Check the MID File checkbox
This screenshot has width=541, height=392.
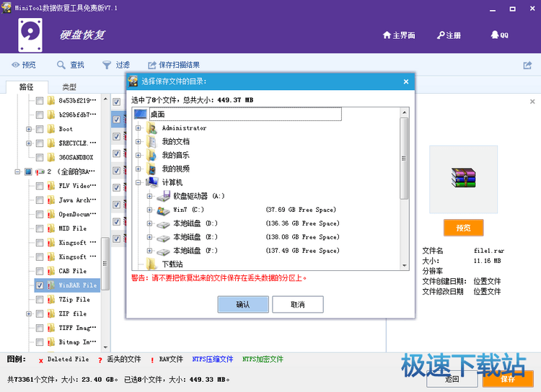pos(40,228)
